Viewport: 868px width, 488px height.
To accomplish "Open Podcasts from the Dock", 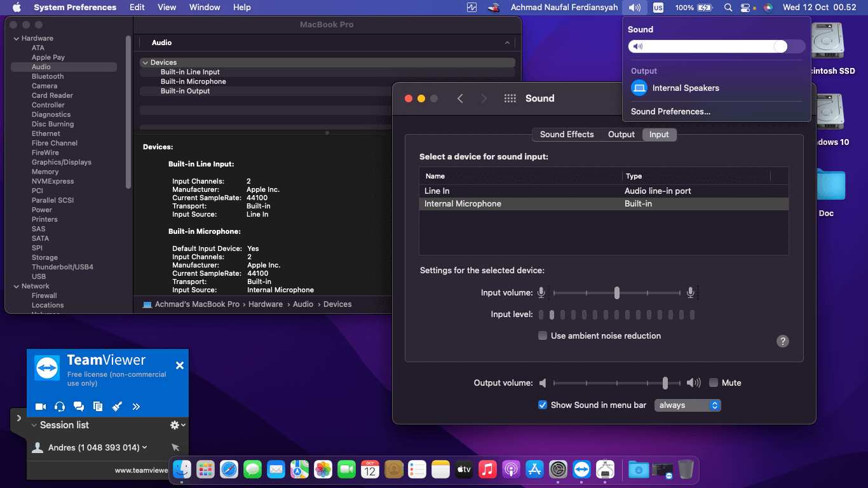I will point(511,470).
